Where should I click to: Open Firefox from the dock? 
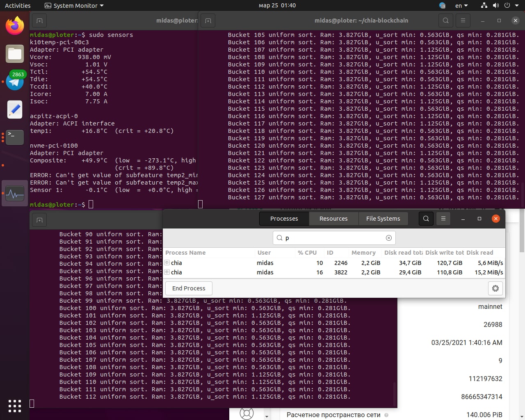pyautogui.click(x=15, y=25)
